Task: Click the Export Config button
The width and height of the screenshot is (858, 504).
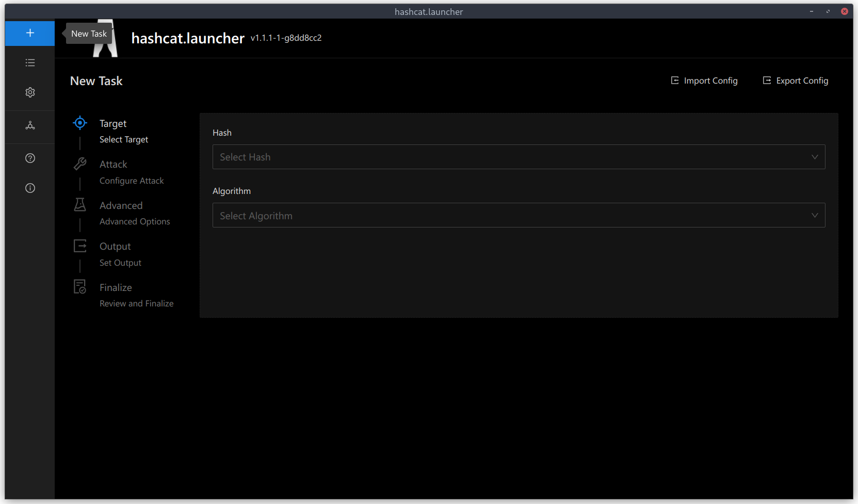Action: [x=796, y=80]
